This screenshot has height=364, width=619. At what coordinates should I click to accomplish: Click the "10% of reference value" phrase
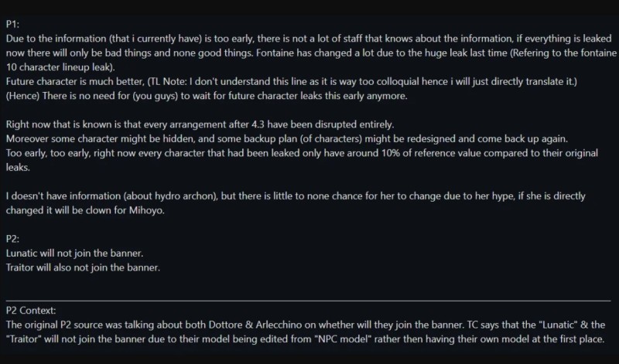(x=431, y=153)
